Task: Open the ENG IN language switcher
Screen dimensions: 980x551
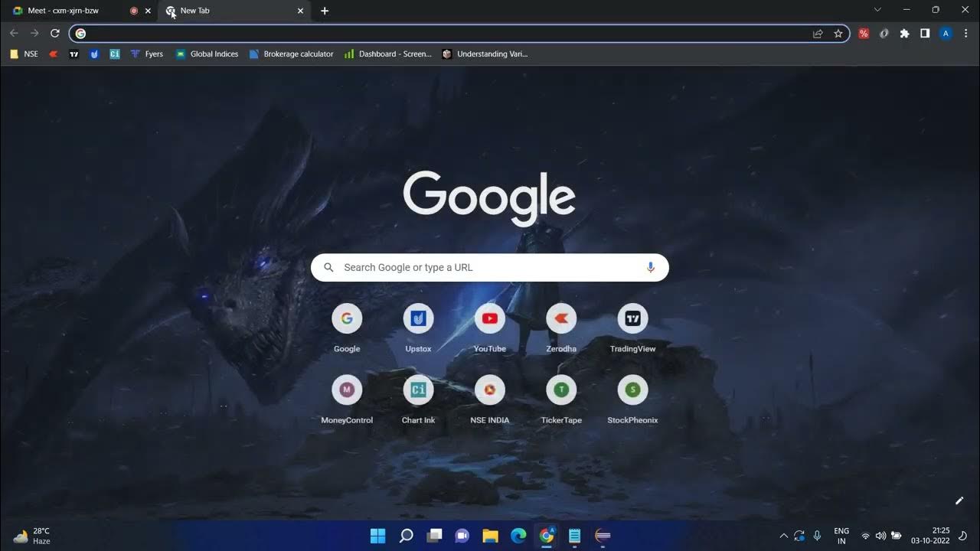Action: tap(841, 536)
